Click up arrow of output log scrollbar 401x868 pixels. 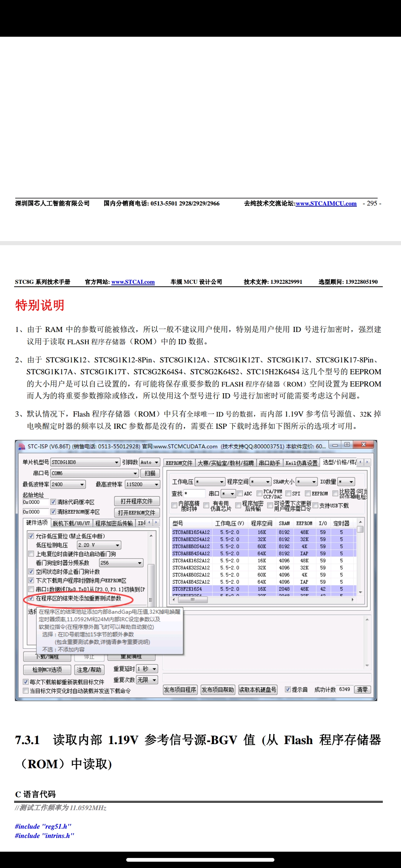pyautogui.click(x=367, y=619)
